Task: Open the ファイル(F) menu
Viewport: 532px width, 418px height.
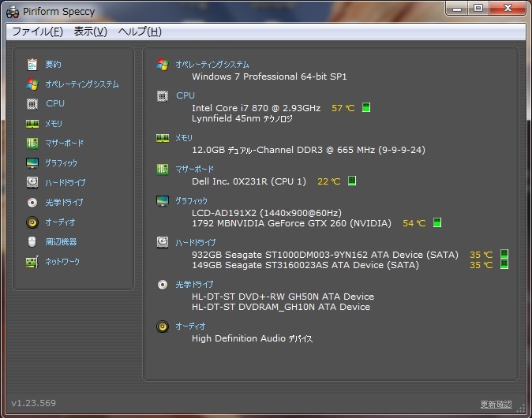Action: click(37, 32)
